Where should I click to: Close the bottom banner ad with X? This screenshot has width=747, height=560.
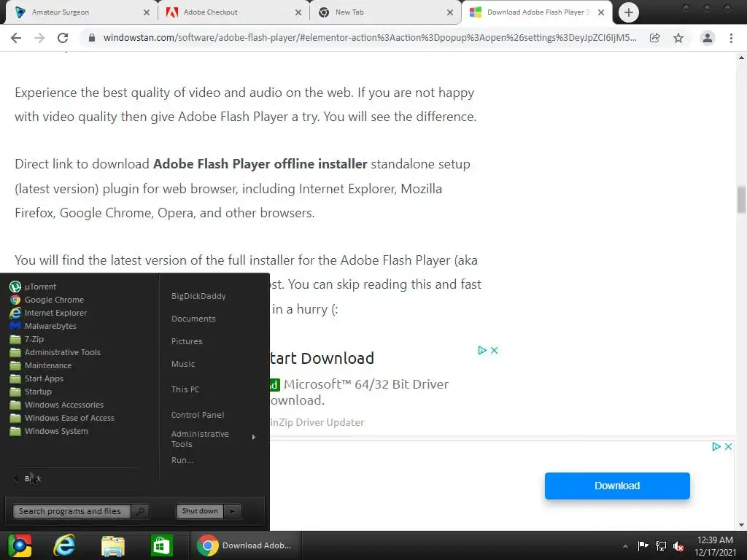pyautogui.click(x=729, y=447)
